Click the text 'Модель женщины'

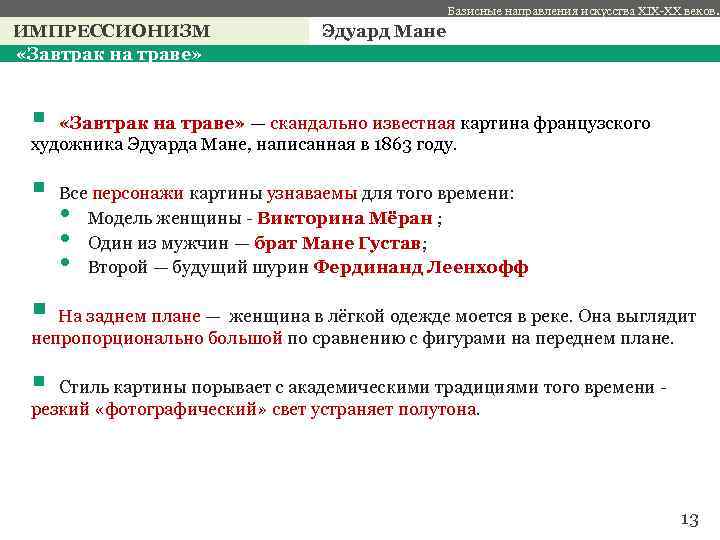[165, 218]
